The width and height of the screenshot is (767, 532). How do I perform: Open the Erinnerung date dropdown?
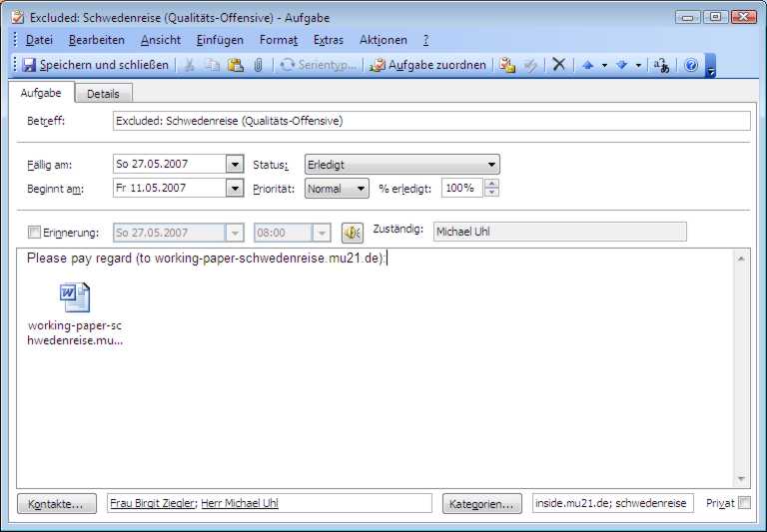tap(235, 234)
